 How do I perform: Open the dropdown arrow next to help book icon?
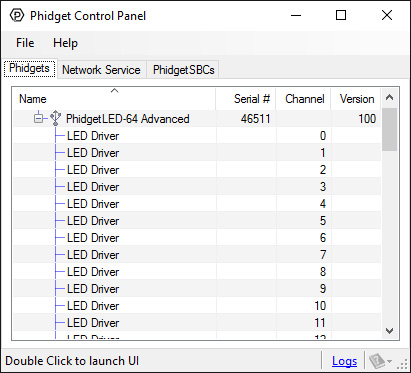tap(389, 361)
